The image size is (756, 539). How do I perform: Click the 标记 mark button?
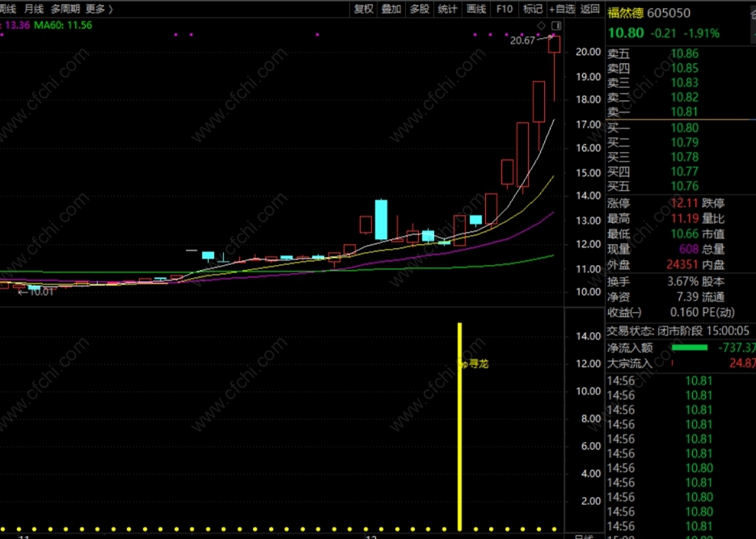point(532,9)
